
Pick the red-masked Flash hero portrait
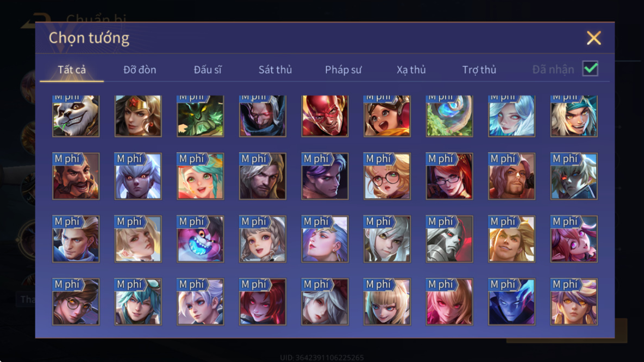tap(325, 116)
